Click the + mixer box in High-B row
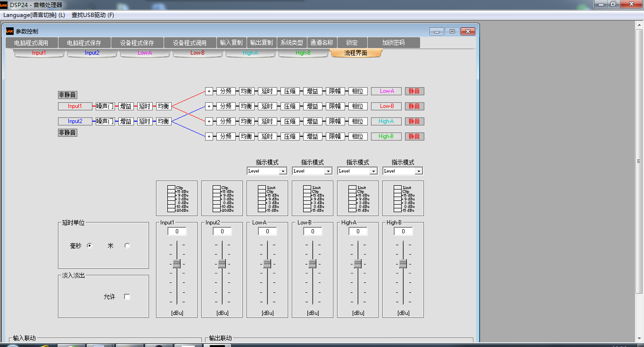 click(209, 136)
